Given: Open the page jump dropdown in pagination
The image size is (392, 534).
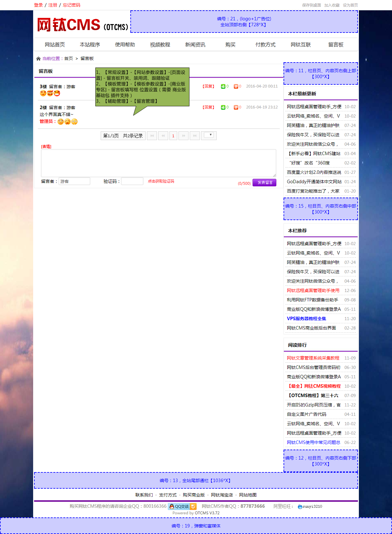Looking at the screenshot, I should click(x=209, y=135).
